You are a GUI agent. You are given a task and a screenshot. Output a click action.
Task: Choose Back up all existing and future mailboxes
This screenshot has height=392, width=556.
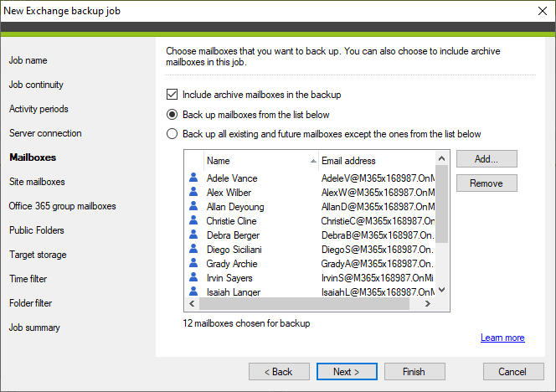click(x=172, y=134)
